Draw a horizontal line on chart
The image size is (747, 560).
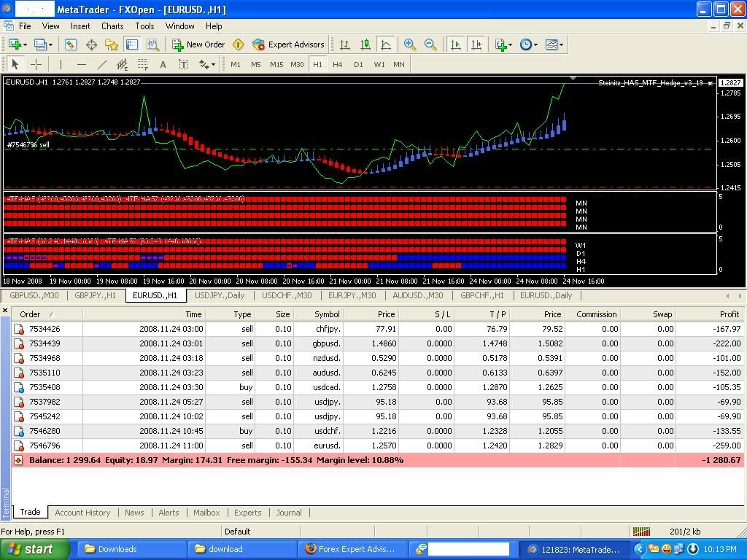point(82,64)
